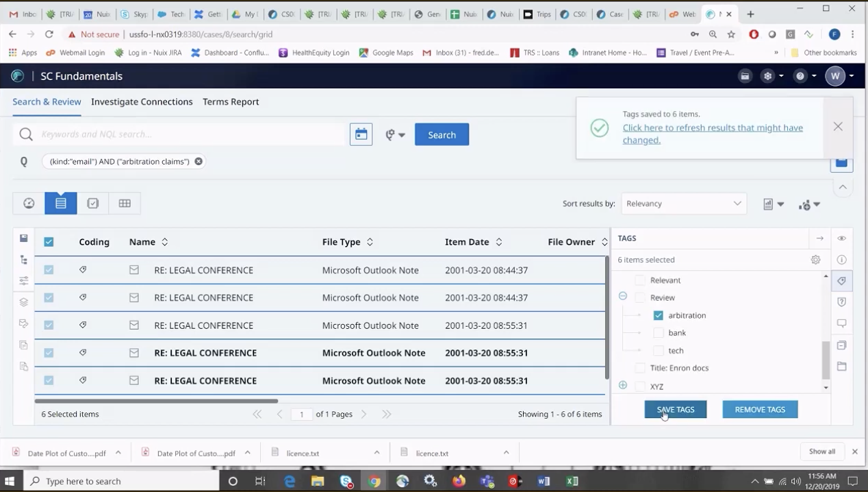Collapse the Review tag group
868x492 pixels.
pos(622,296)
